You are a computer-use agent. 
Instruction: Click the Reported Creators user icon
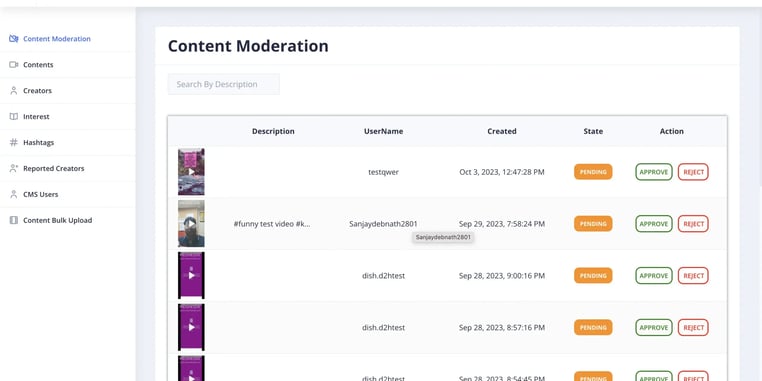pos(14,168)
